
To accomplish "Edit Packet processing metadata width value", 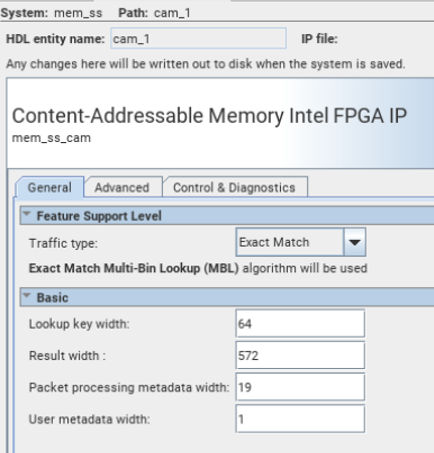I will tap(300, 387).
